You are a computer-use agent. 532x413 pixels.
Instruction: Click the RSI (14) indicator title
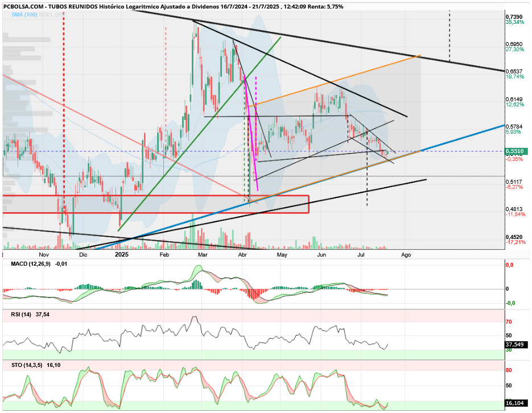pos(20,315)
